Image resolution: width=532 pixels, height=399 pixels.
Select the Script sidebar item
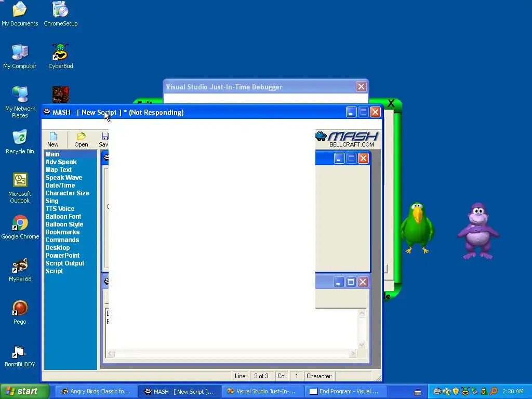(54, 271)
